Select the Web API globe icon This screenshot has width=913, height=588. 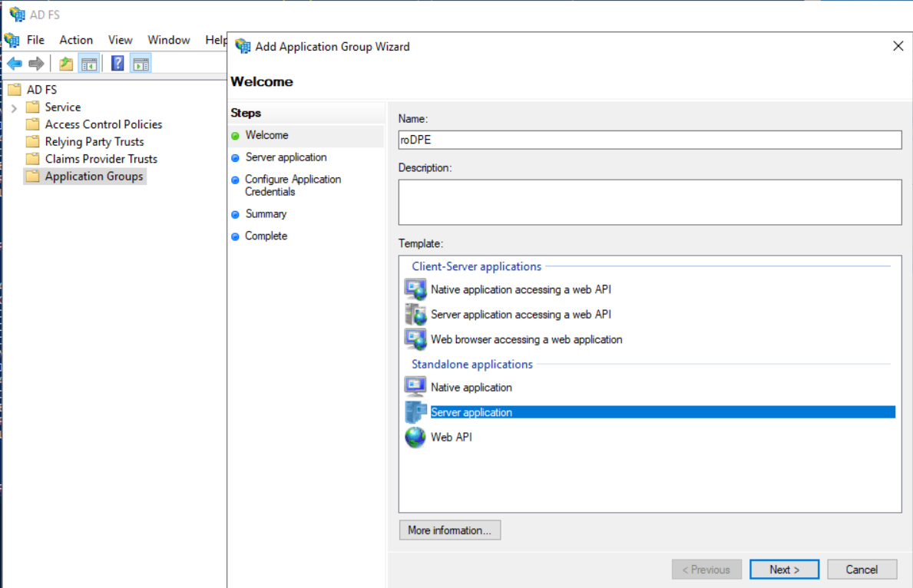[x=415, y=437]
